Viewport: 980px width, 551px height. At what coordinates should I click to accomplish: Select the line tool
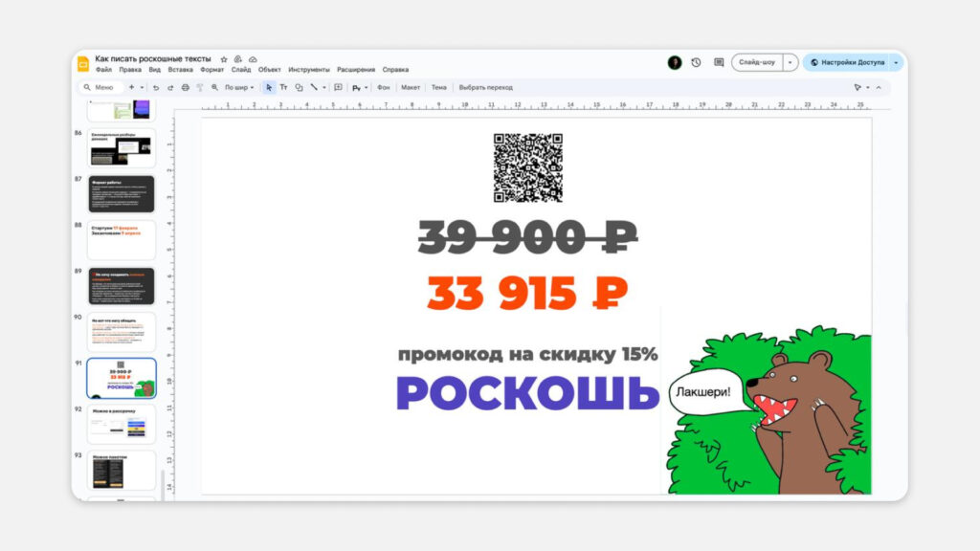pos(314,87)
